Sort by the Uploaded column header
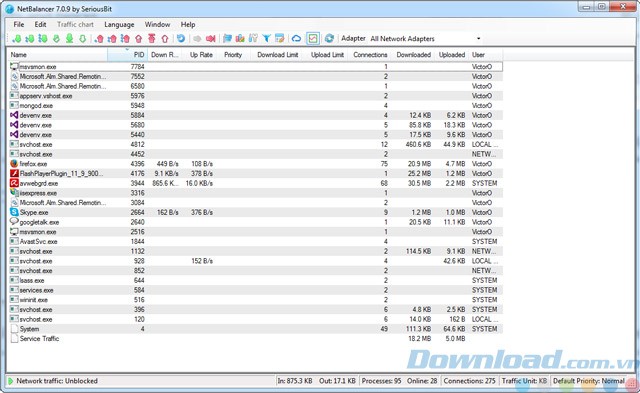Screen dimensions: 640x393 point(452,55)
